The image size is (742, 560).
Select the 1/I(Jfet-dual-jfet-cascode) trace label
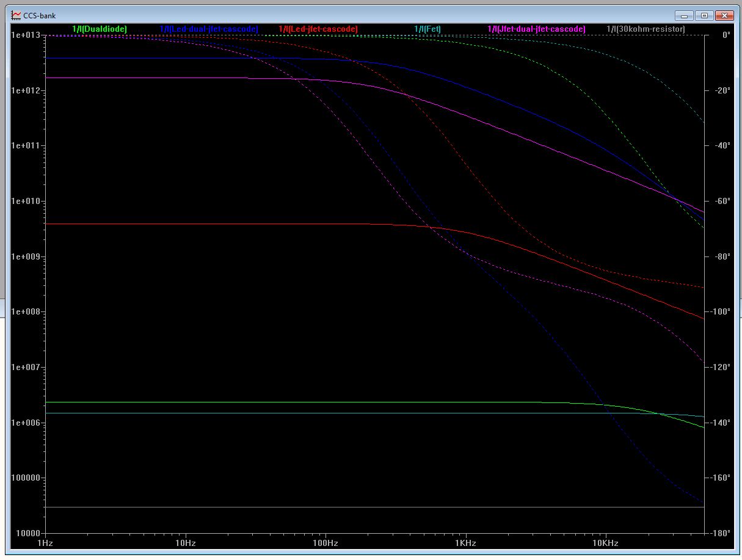(x=536, y=29)
